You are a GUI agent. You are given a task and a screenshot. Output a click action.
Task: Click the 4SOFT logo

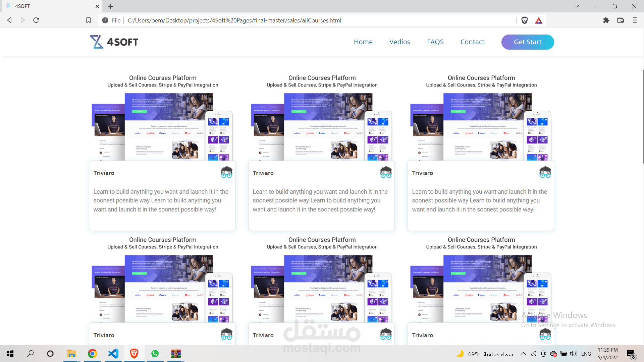(x=114, y=42)
